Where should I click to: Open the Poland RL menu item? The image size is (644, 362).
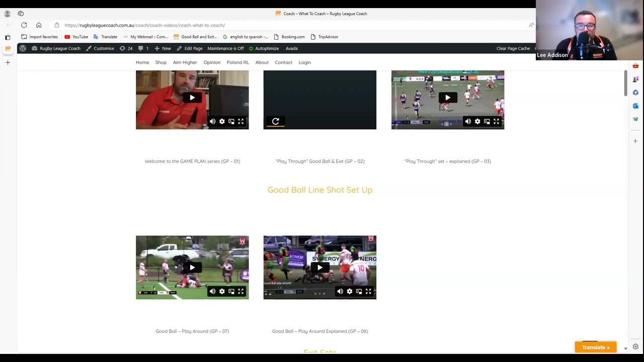point(238,62)
